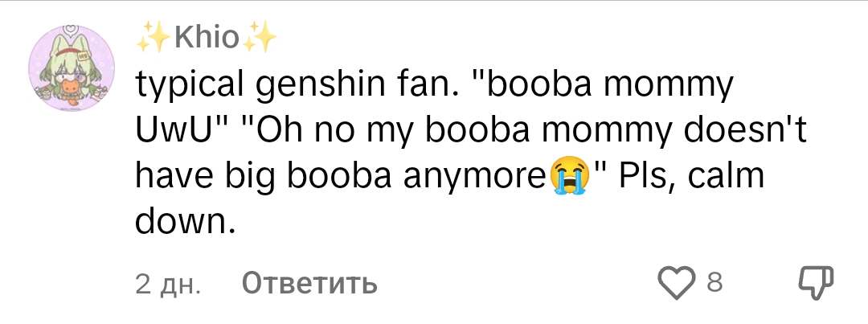Click the Khio username

click(x=207, y=38)
